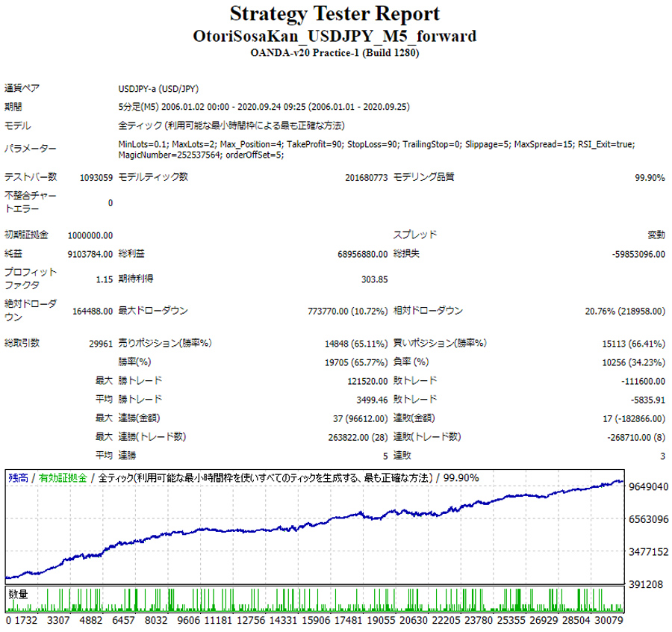672x632 pixels.
Task: Click the 買いポジション value 15113 (66.41%)
Action: point(634,344)
